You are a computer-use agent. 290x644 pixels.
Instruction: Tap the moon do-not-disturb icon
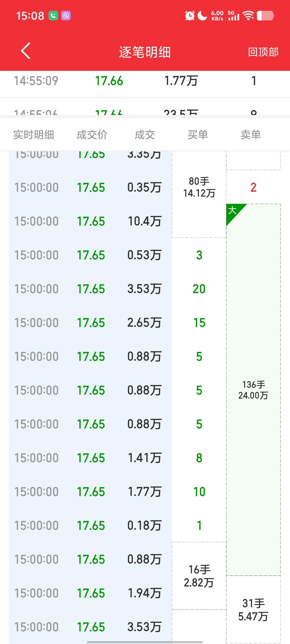click(x=202, y=15)
